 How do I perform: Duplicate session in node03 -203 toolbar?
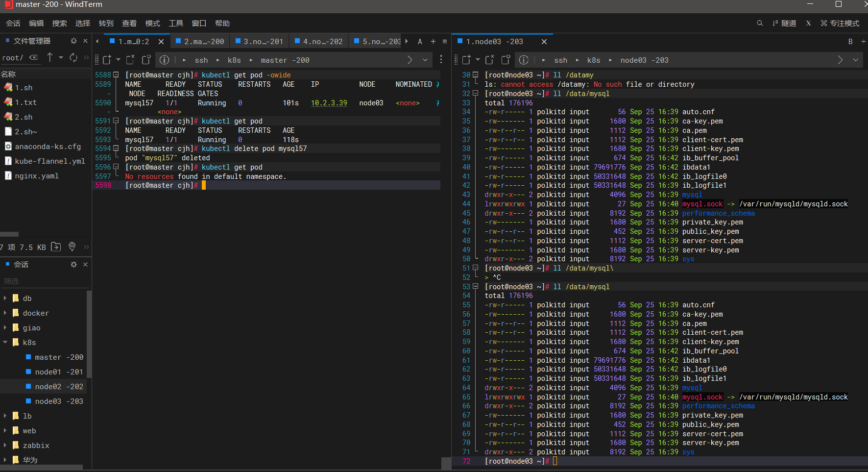506,60
